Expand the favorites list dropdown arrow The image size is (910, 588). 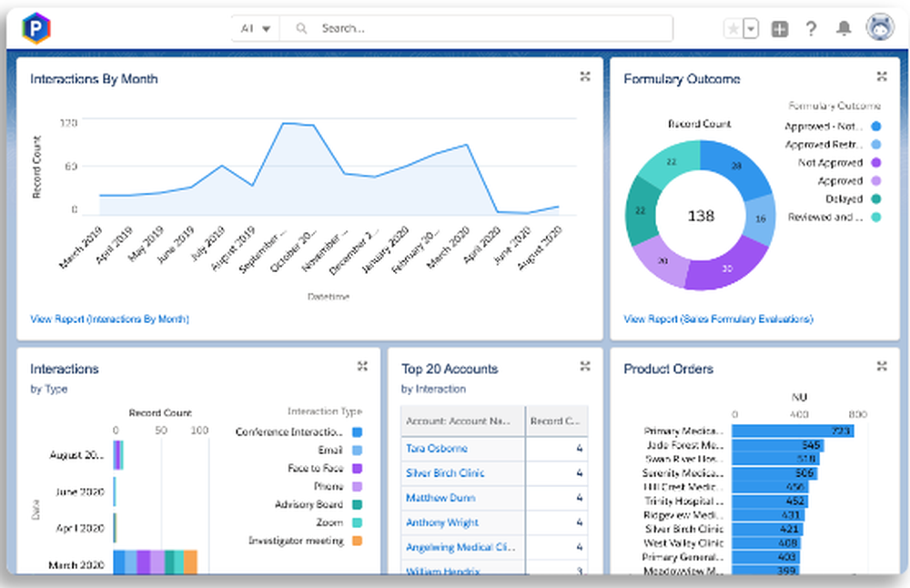point(751,28)
